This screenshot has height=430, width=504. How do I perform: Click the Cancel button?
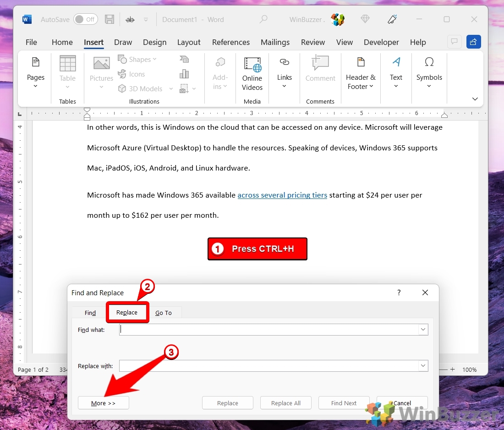click(x=402, y=403)
